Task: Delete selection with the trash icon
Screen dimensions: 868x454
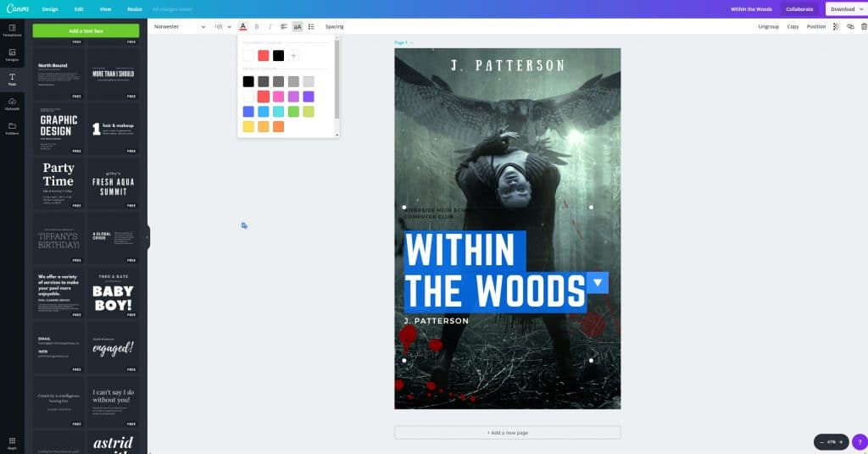Action: 863,26
